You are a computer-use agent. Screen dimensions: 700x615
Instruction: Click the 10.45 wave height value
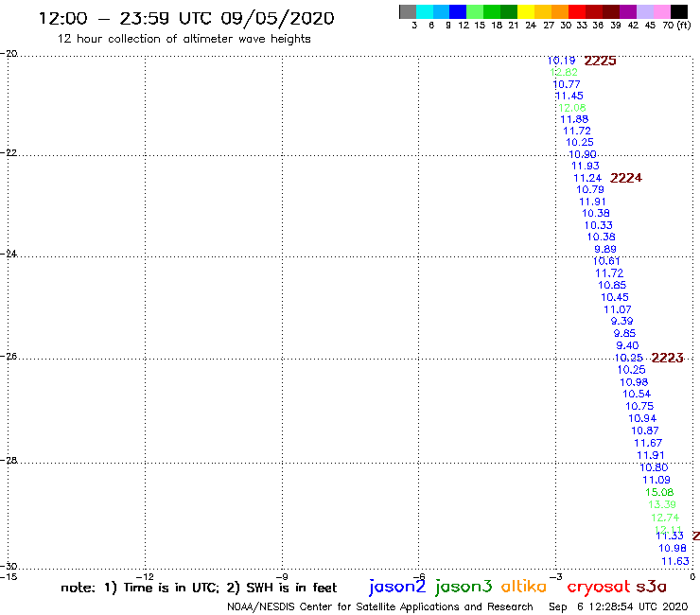[615, 297]
